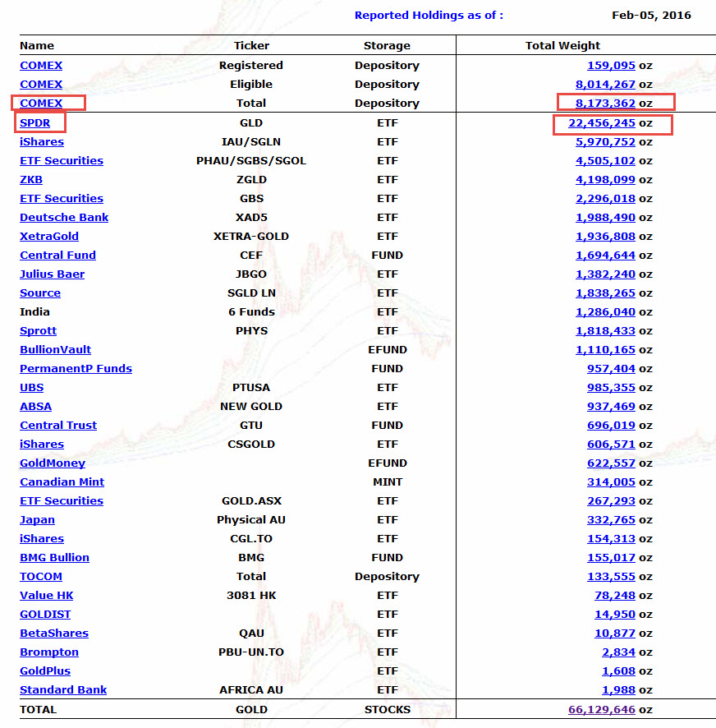
Task: Open the Canadian Mint link
Action: point(62,482)
